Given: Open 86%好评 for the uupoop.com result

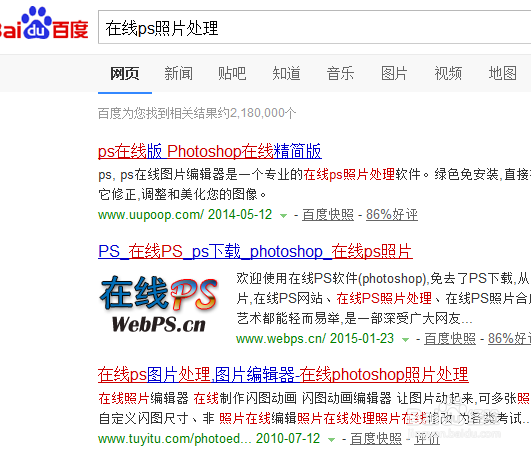Looking at the screenshot, I should pyautogui.click(x=392, y=215).
